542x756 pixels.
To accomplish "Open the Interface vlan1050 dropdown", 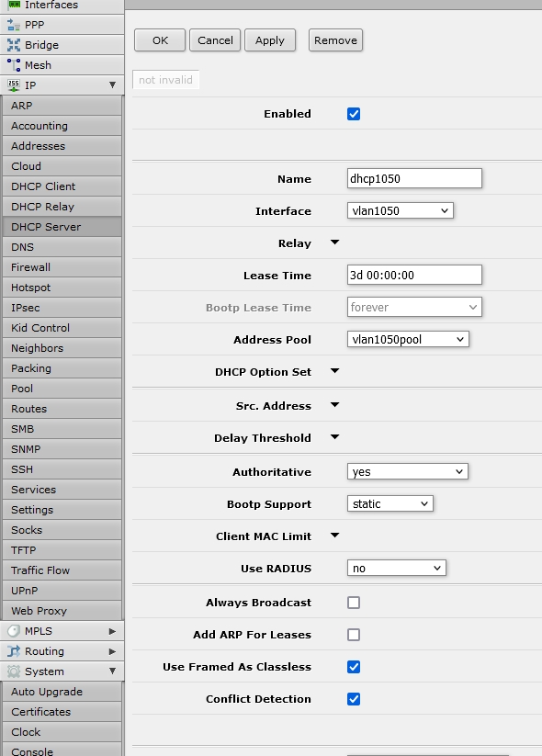I will point(401,210).
